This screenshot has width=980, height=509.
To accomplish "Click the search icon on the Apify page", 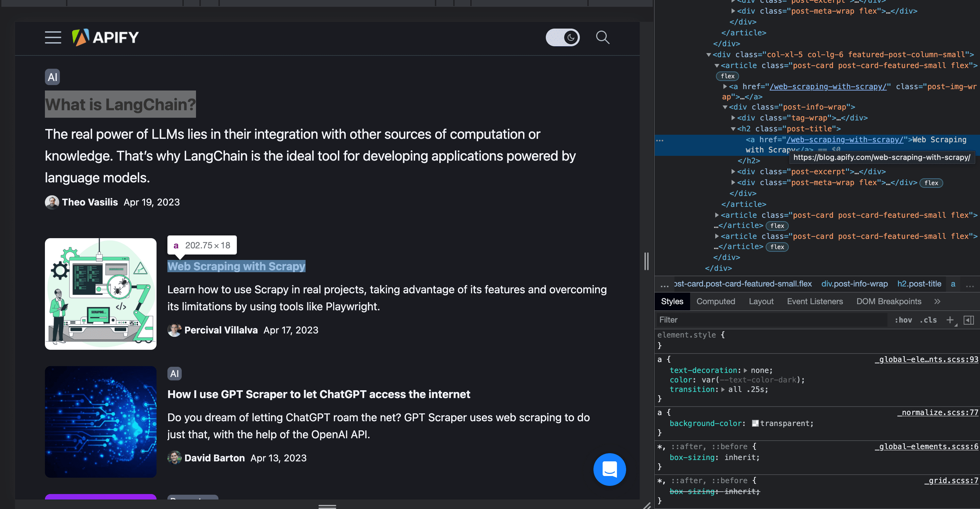I will (602, 37).
